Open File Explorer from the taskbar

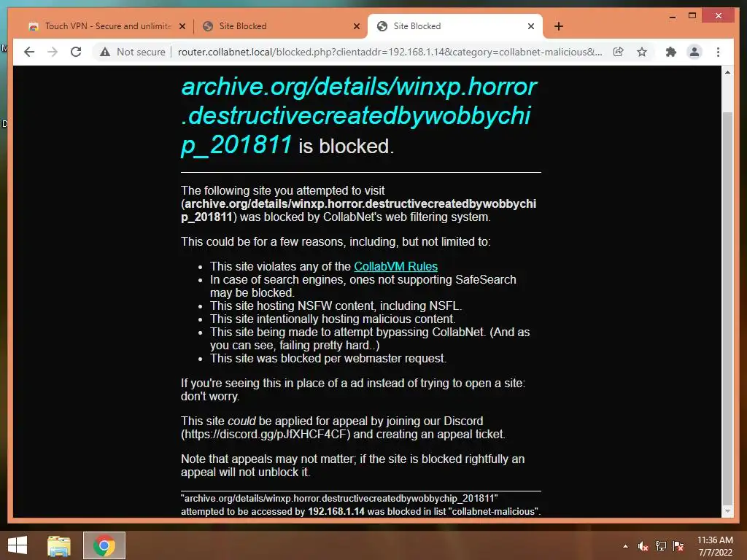[x=59, y=545]
